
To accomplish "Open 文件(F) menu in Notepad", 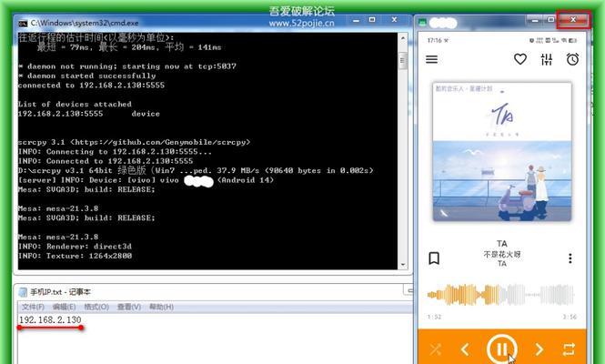I will pos(33,307).
